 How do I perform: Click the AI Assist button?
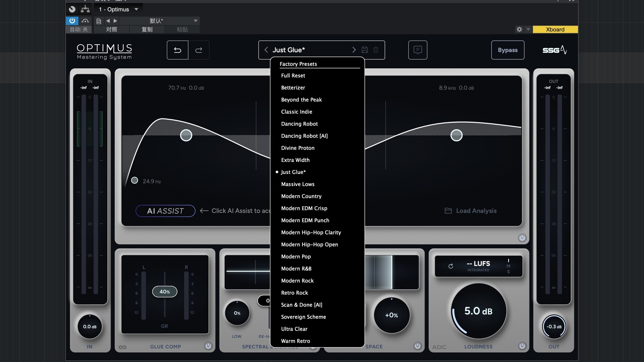(165, 211)
